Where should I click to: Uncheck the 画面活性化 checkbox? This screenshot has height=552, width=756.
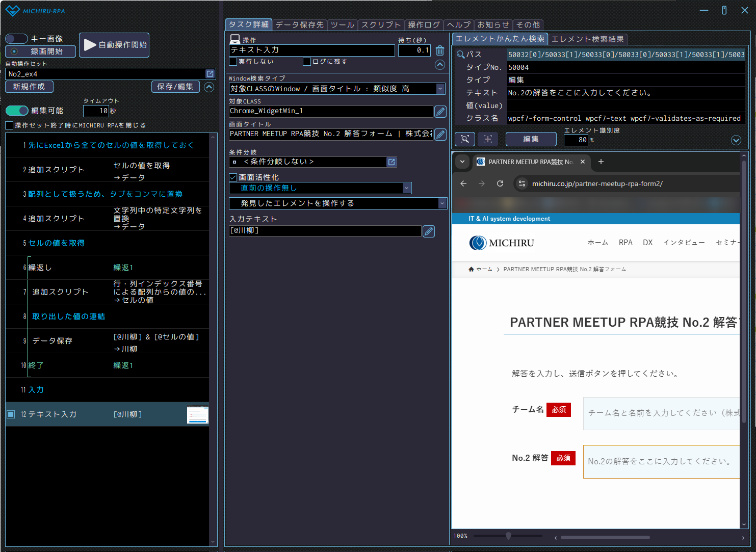pos(233,177)
